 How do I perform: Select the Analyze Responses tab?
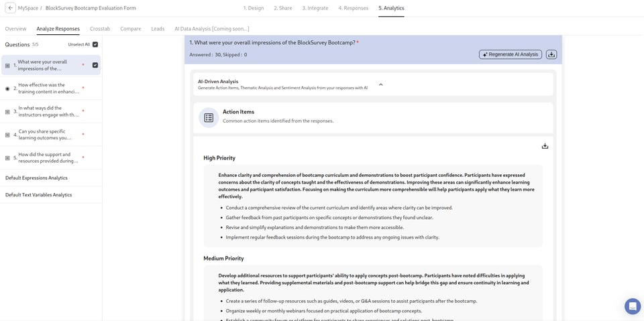point(58,29)
